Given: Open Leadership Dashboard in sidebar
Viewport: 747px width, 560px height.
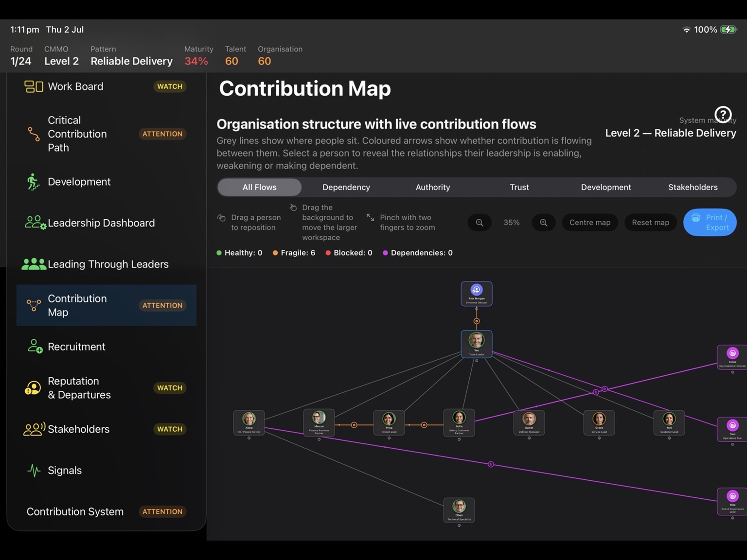Looking at the screenshot, I should click(106, 223).
